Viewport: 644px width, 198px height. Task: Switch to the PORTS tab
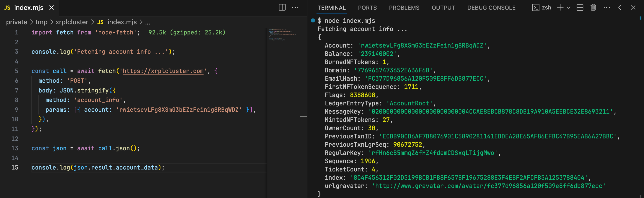pos(367,8)
